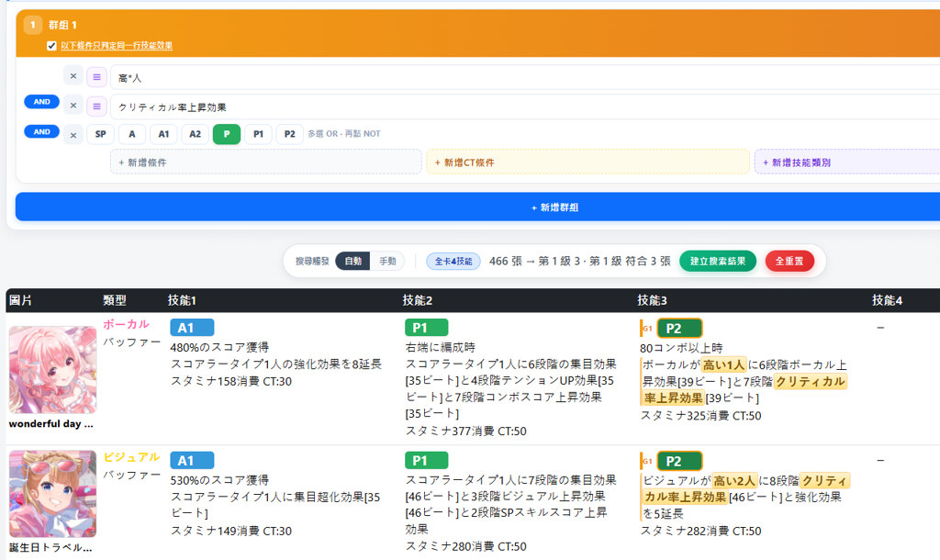Image resolution: width=940 pixels, height=560 pixels.
Task: Select 手動 search trigger mode
Action: 387,261
